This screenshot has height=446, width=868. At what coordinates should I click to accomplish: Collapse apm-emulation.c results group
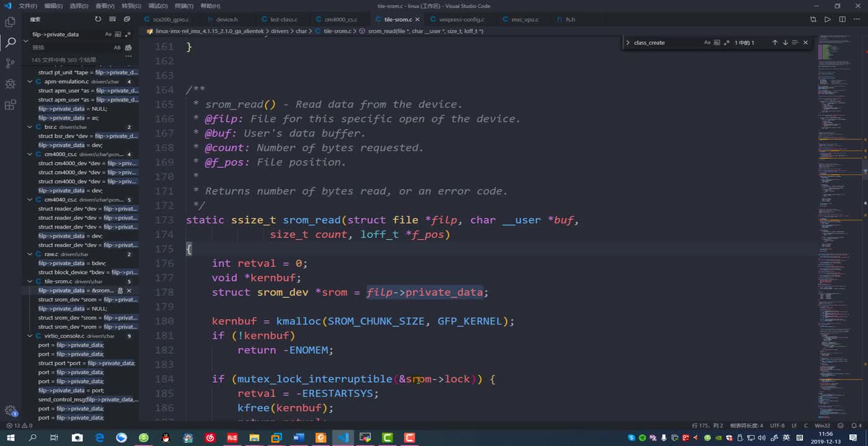pyautogui.click(x=30, y=82)
